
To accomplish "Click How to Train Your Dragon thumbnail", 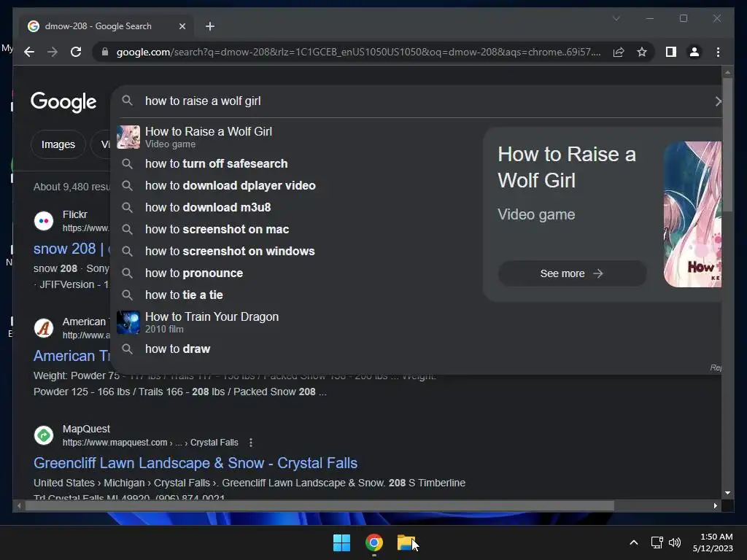I will pyautogui.click(x=128, y=322).
